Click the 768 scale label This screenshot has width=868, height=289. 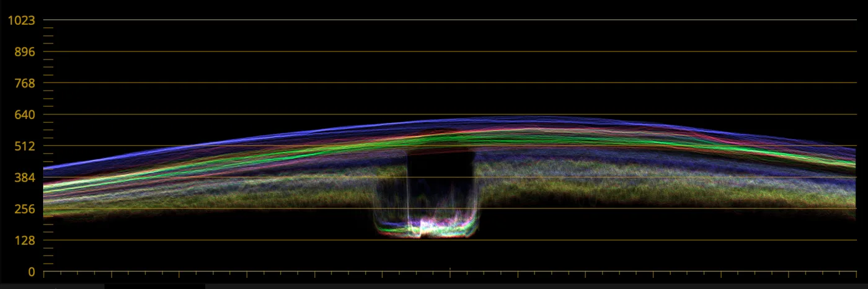[x=24, y=83]
